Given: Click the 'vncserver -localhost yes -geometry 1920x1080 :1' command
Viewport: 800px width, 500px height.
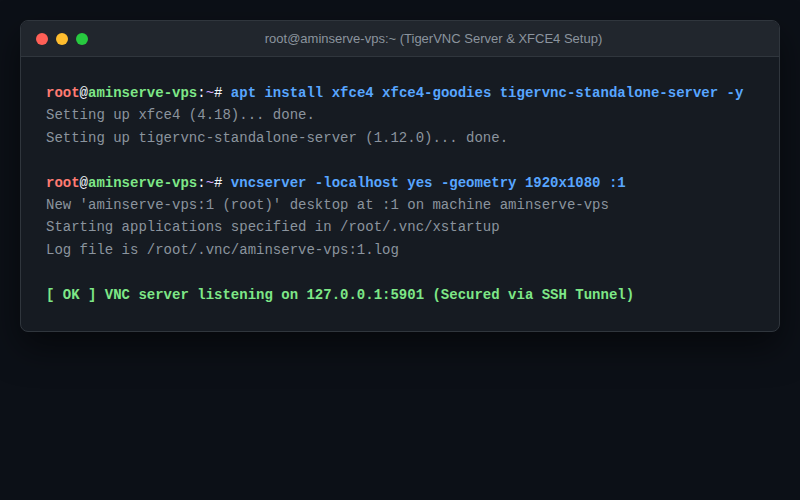Looking at the screenshot, I should 428,183.
